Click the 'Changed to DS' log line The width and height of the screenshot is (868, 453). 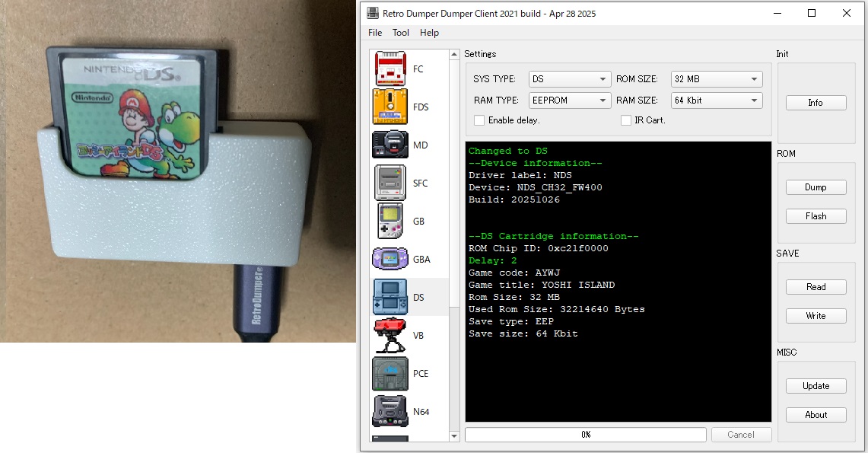point(508,151)
